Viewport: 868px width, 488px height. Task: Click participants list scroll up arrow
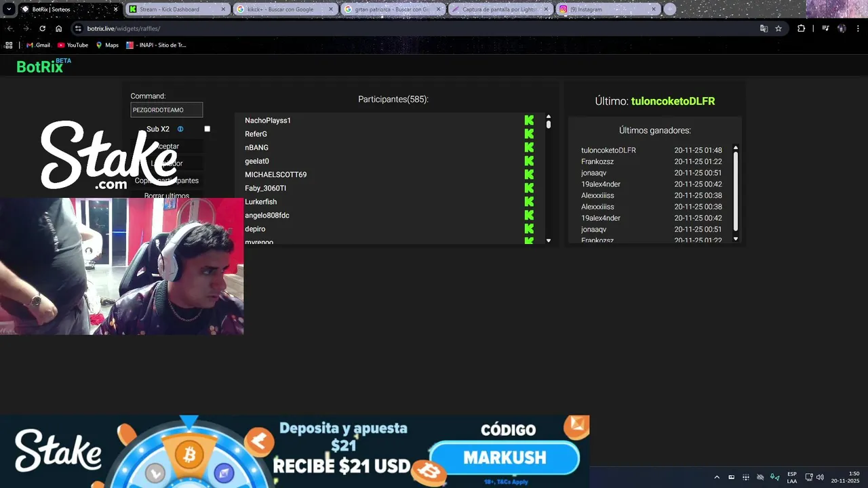(x=549, y=117)
